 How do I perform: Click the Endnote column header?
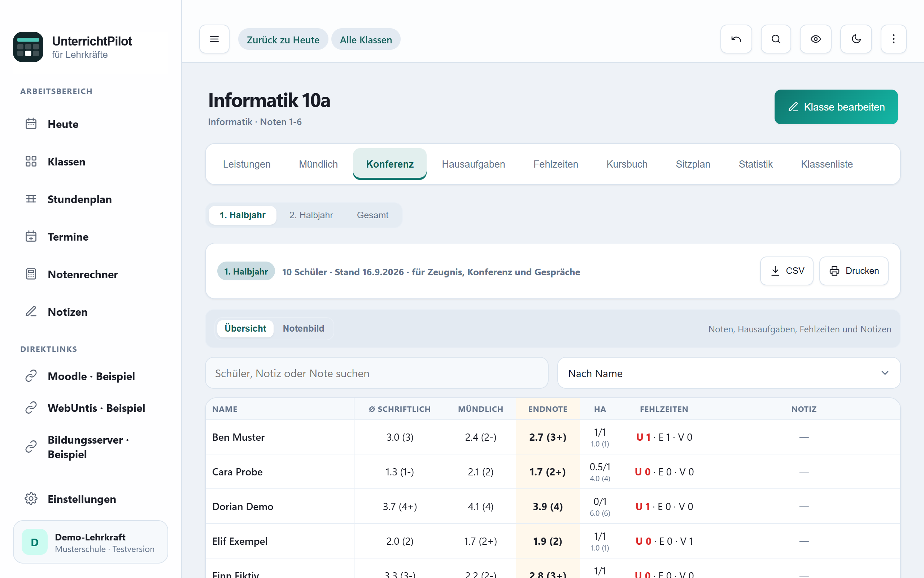[548, 409]
